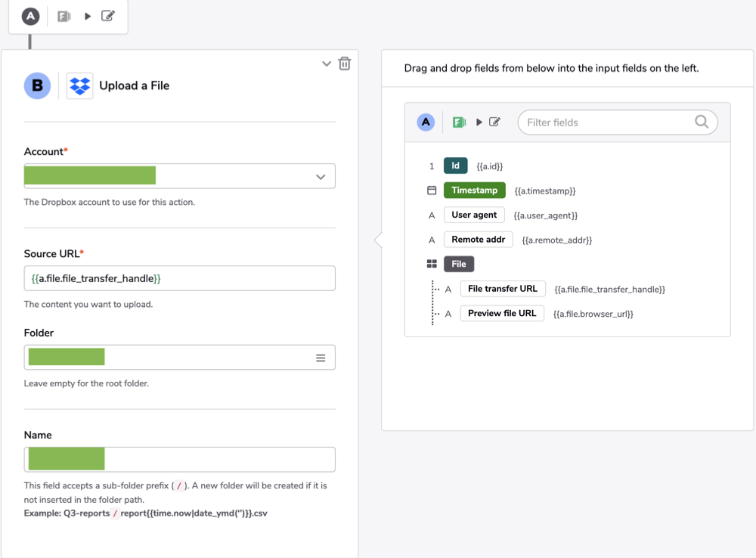Select the Id field chip
The width and height of the screenshot is (756, 558).
pos(456,166)
